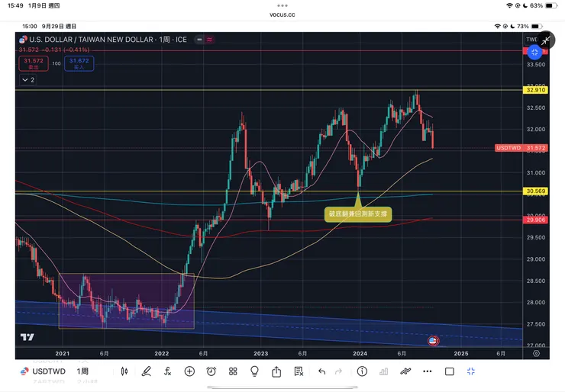Open the candlestick chart type selector
This screenshot has width=565, height=392.
pyautogui.click(x=124, y=371)
